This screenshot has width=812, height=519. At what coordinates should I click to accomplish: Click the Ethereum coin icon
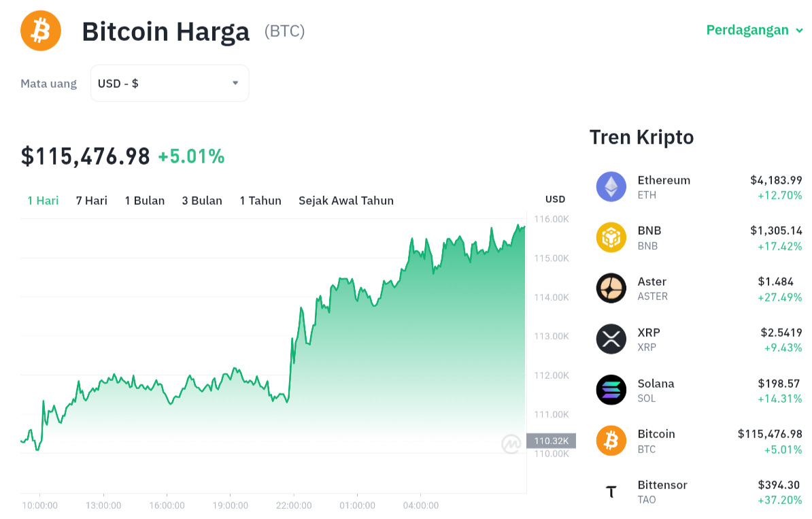(611, 186)
